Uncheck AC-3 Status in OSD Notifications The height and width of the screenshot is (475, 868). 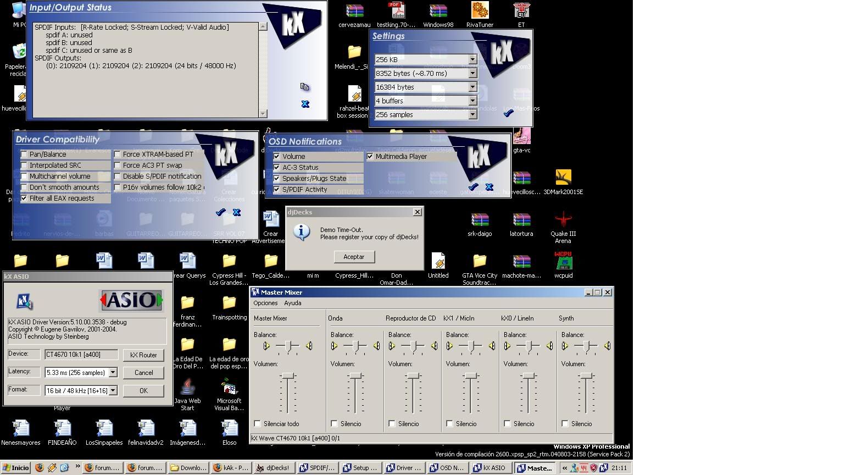(x=277, y=168)
